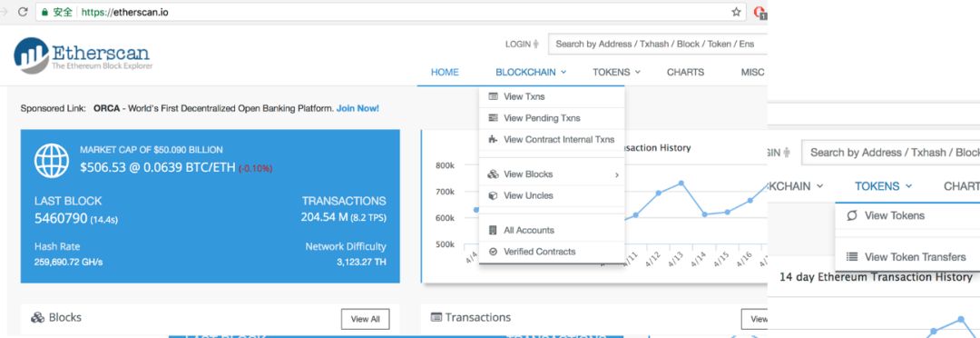Viewport: 980px width, 338px height.
Task: Click the Network Difficulty 3,123.27 TH value
Action: [361, 262]
